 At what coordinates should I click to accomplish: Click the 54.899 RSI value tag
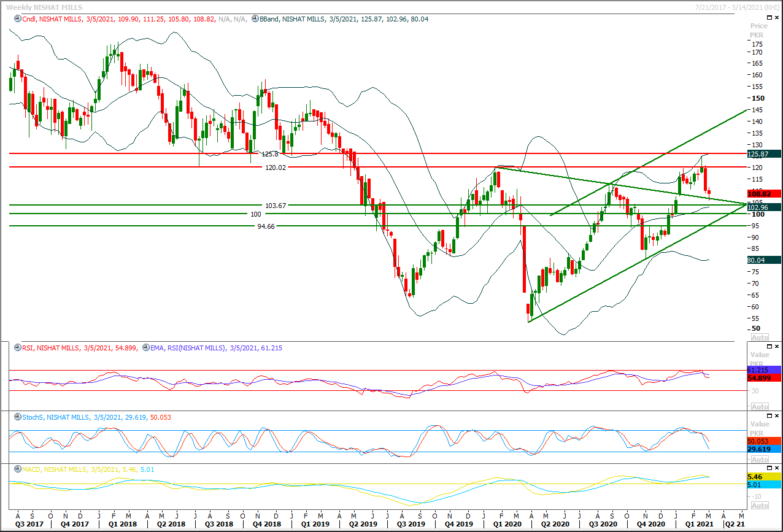(x=764, y=378)
